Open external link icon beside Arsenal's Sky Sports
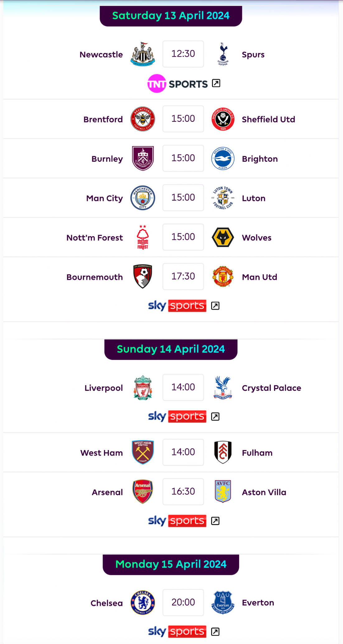The width and height of the screenshot is (343, 644). (215, 521)
